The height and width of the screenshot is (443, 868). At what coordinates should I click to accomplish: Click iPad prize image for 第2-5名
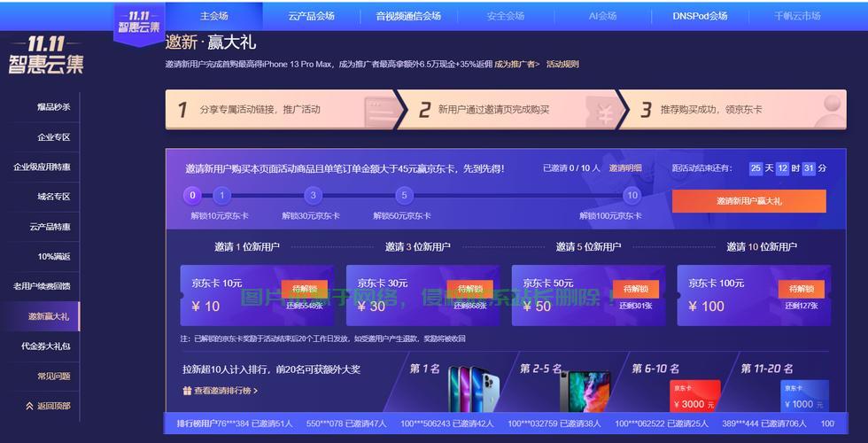click(x=585, y=391)
